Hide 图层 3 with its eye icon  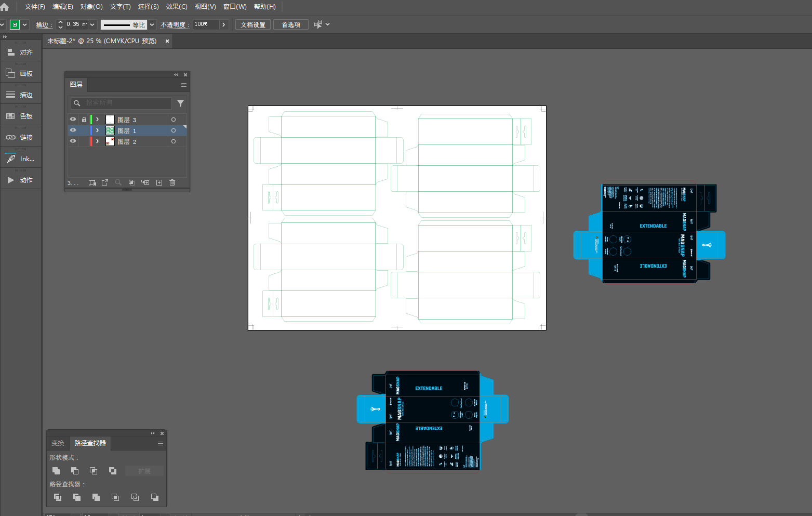point(73,120)
